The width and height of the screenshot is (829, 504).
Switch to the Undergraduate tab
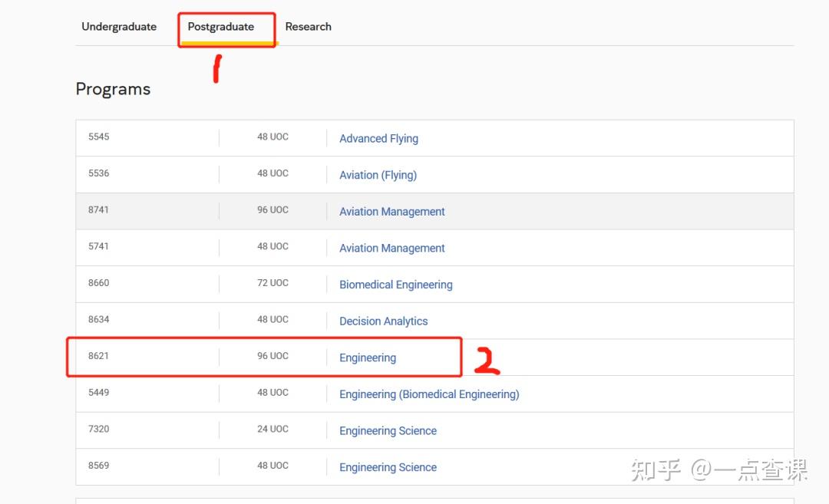(x=119, y=27)
